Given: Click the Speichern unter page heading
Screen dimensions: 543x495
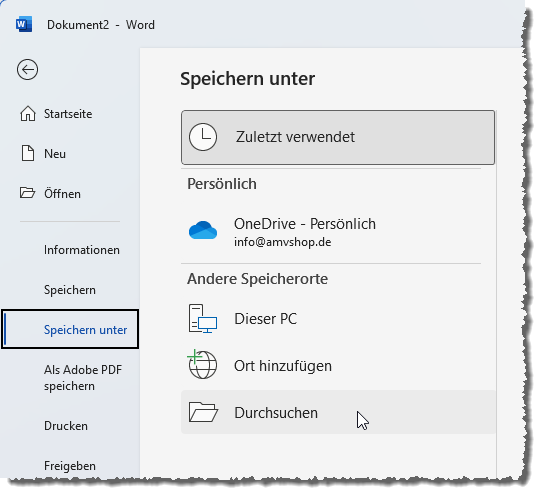Looking at the screenshot, I should pos(248,79).
